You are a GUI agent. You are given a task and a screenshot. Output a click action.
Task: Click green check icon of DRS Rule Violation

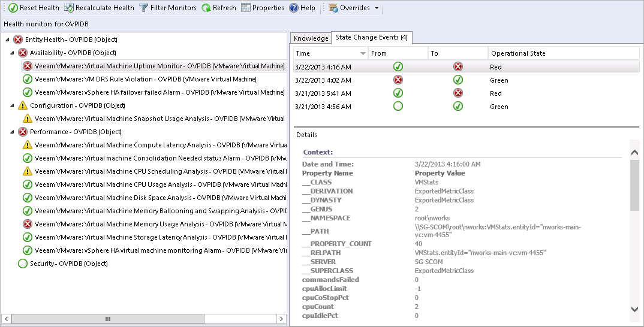tap(28, 79)
